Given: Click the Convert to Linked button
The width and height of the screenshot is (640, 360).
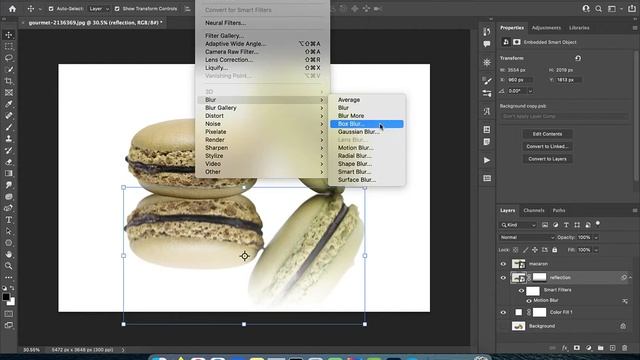Looking at the screenshot, I should (547, 147).
